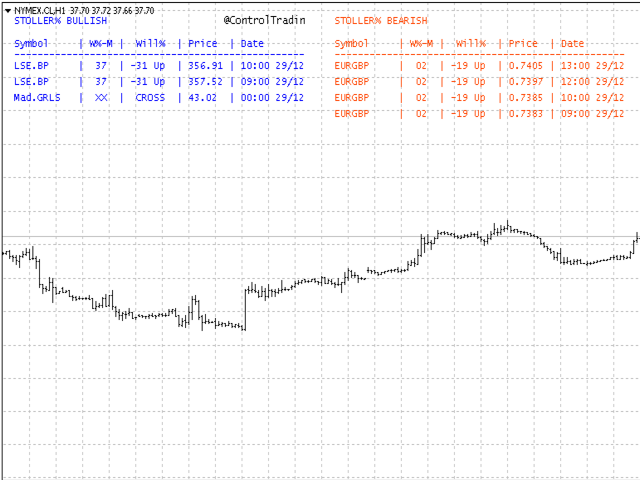Select EURGBP in the 0.7385 row
The image size is (640, 480).
tap(351, 98)
